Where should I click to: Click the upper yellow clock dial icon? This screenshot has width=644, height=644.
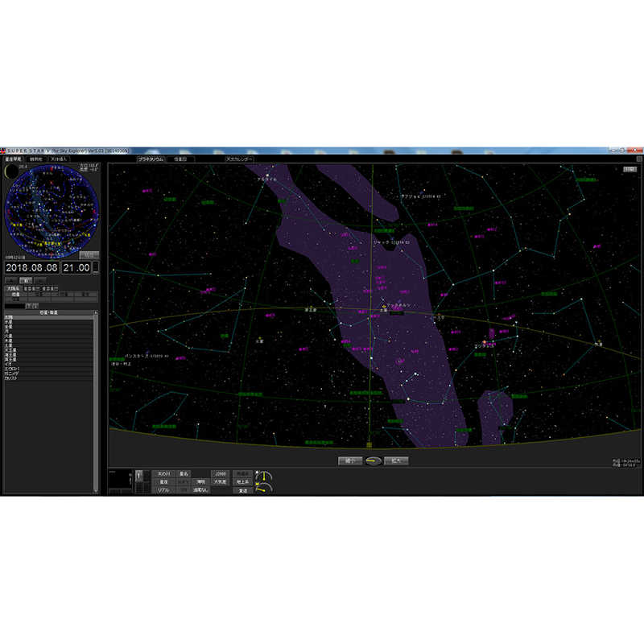264,476
